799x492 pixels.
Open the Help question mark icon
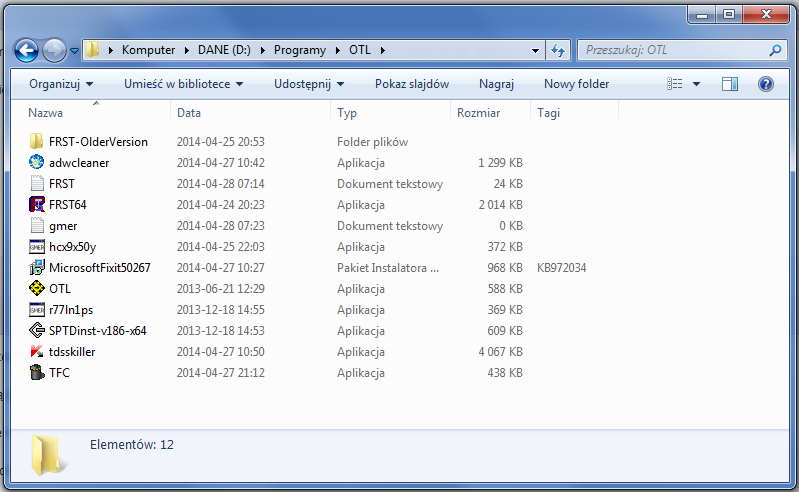click(765, 84)
